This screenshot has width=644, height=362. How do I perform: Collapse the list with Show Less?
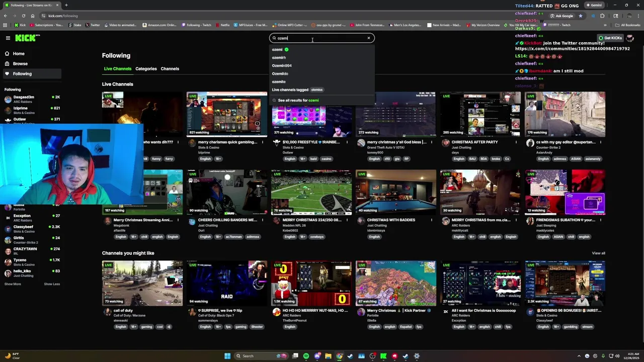pyautogui.click(x=52, y=284)
